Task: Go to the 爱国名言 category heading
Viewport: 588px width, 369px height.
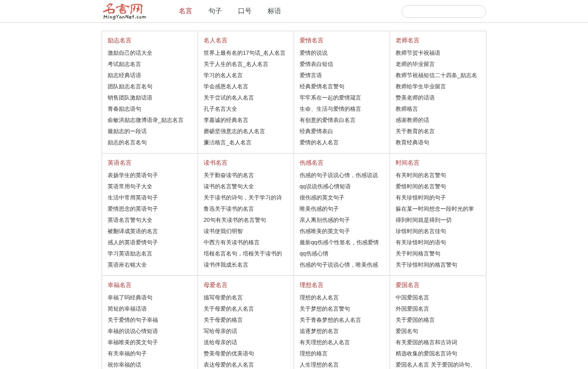Action: tap(407, 285)
